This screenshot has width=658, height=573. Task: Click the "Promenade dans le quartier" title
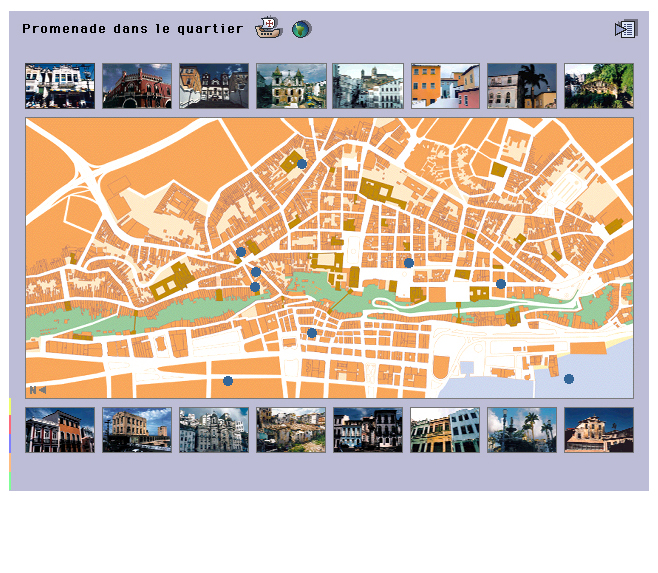click(132, 29)
